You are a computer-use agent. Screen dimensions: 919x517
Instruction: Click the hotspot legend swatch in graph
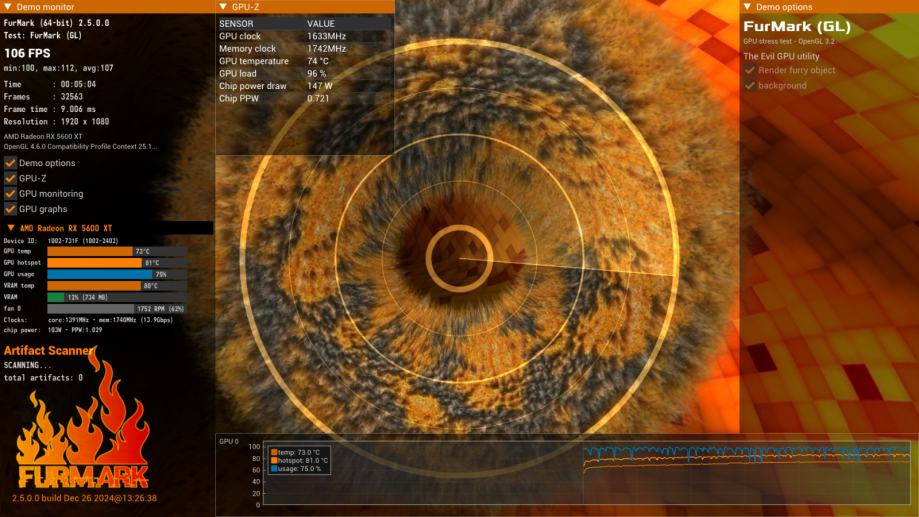(x=274, y=461)
